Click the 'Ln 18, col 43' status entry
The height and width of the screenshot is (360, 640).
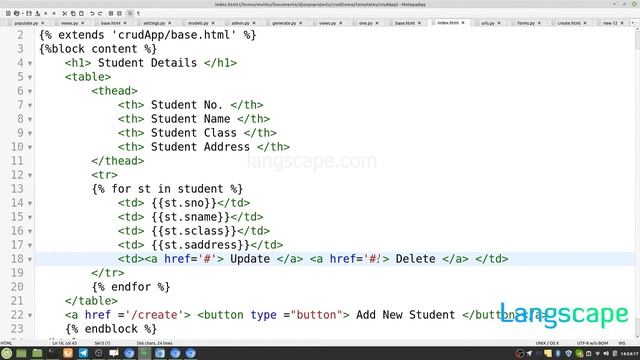click(x=64, y=343)
